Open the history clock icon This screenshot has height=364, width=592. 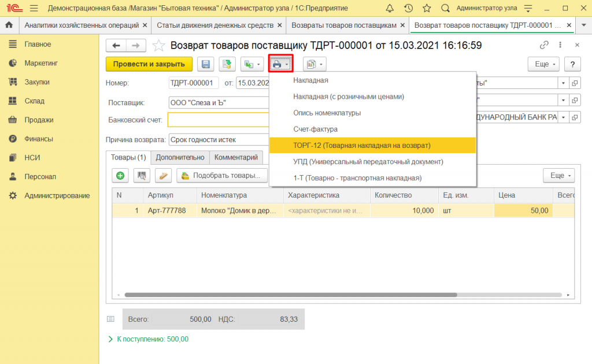click(x=408, y=9)
